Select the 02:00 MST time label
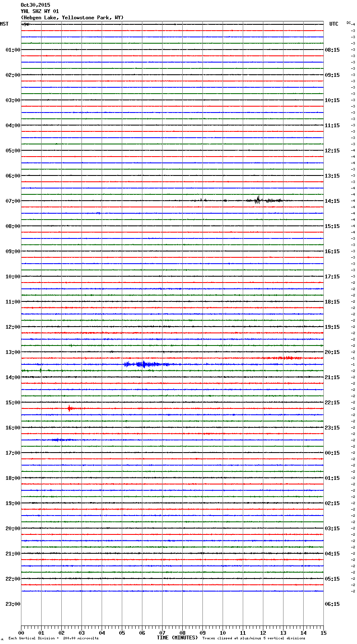 pyautogui.click(x=13, y=75)
